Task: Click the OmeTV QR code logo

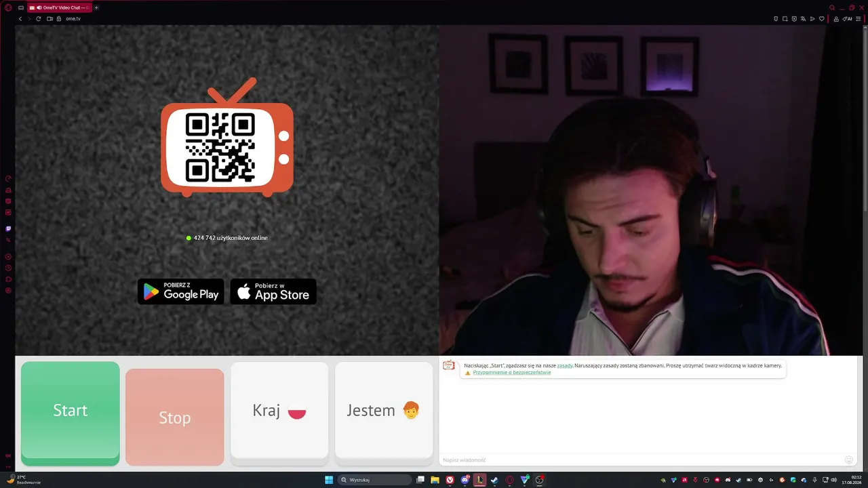Action: coord(227,138)
